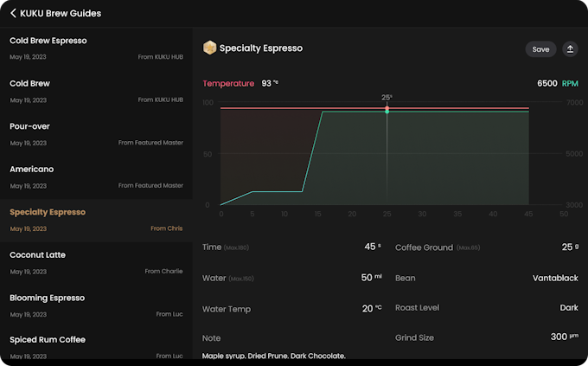Change the Roast Level value Dark
This screenshot has width=588, height=366.
pyautogui.click(x=569, y=307)
